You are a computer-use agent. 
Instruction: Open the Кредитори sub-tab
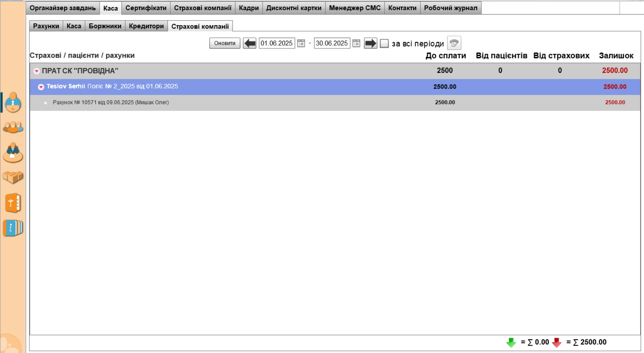click(x=146, y=26)
